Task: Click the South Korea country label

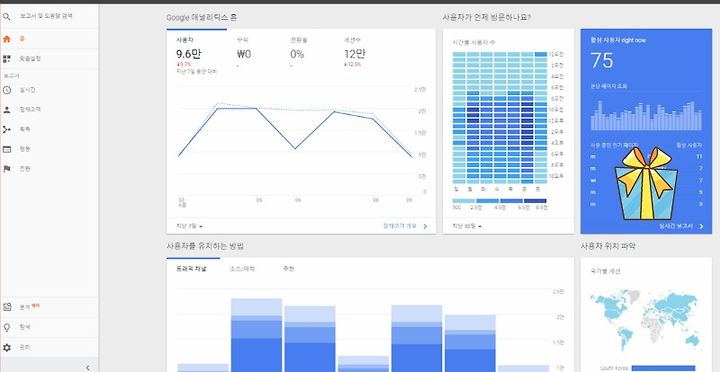Action: coord(613,368)
